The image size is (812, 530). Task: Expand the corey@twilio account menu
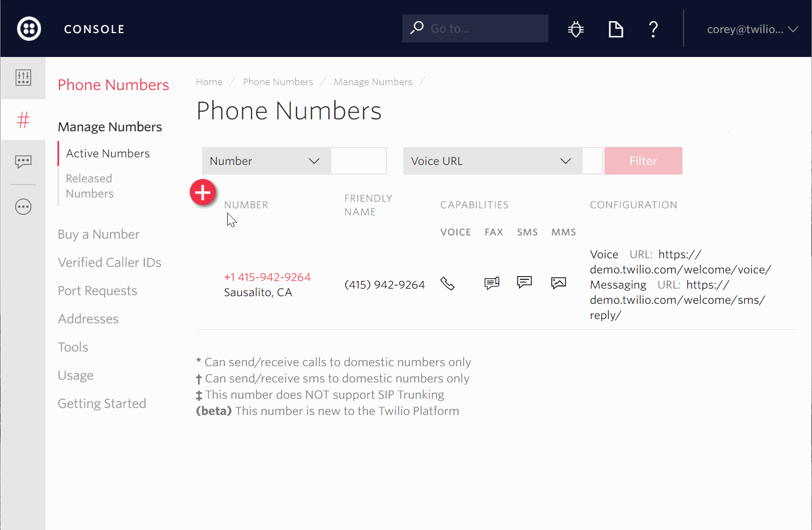click(x=752, y=29)
